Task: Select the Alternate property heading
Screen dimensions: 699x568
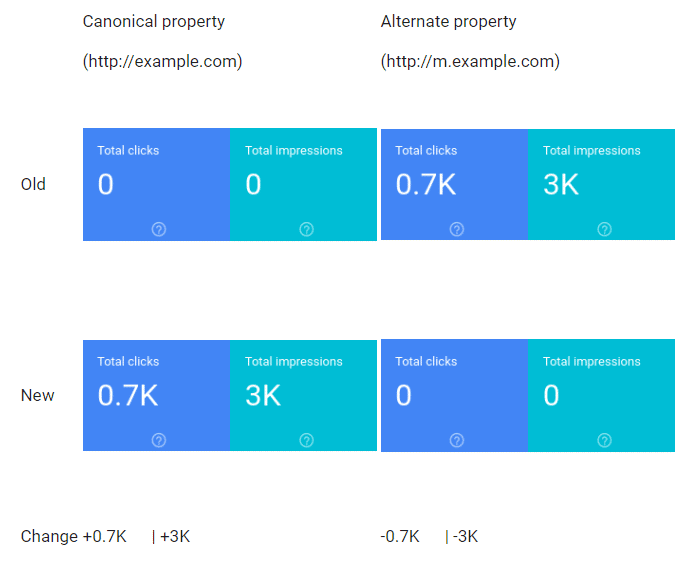Action: point(448,21)
